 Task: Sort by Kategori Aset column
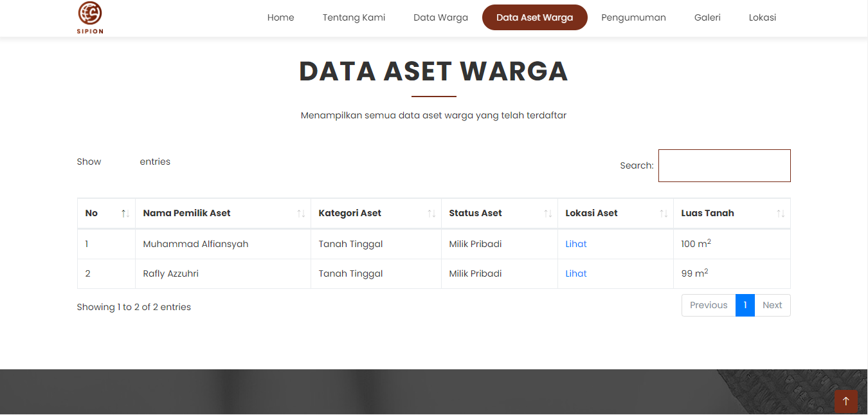(375, 213)
